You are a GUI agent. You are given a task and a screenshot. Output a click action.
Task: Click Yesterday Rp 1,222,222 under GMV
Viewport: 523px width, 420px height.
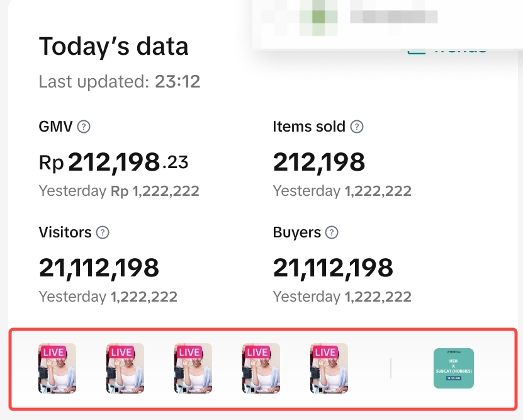119,191
